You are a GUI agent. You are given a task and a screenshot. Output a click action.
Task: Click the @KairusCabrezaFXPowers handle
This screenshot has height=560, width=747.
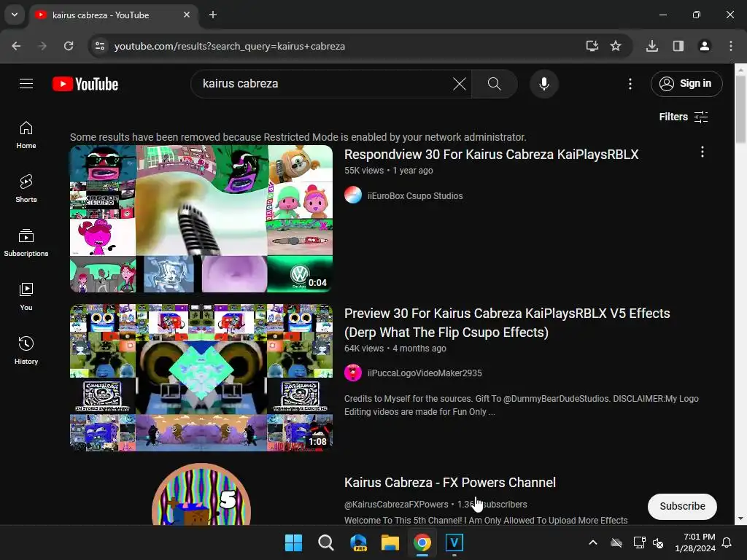tap(396, 505)
